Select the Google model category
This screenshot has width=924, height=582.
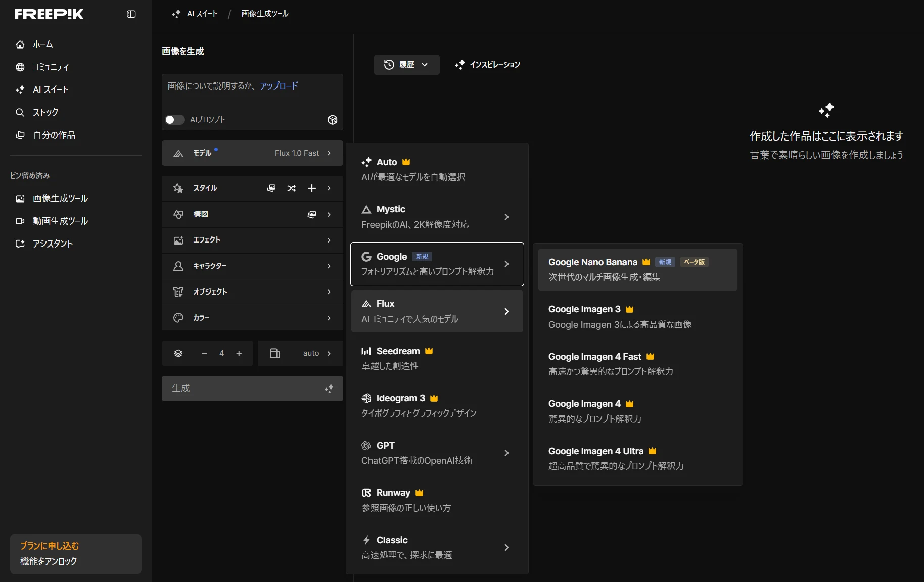click(437, 264)
